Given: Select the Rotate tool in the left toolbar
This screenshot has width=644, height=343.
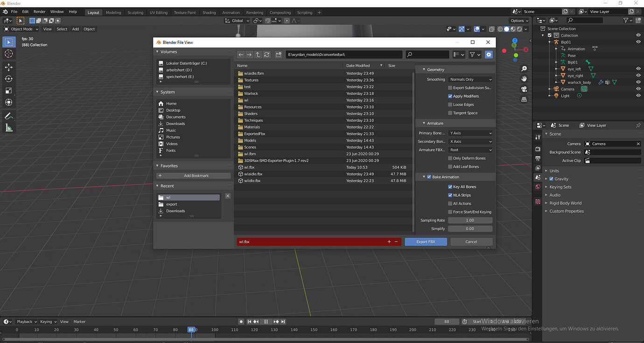Looking at the screenshot, I should [8, 79].
